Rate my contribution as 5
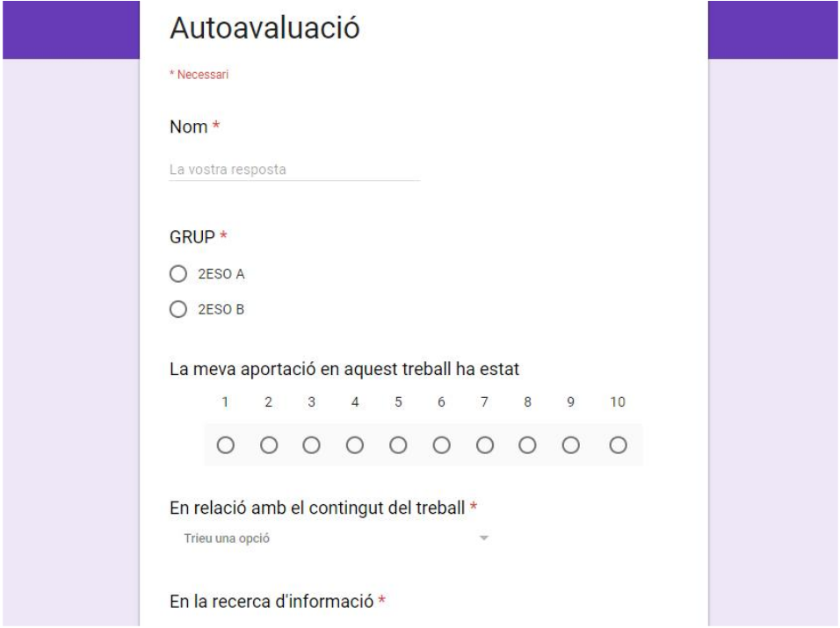The image size is (840, 628). (398, 445)
